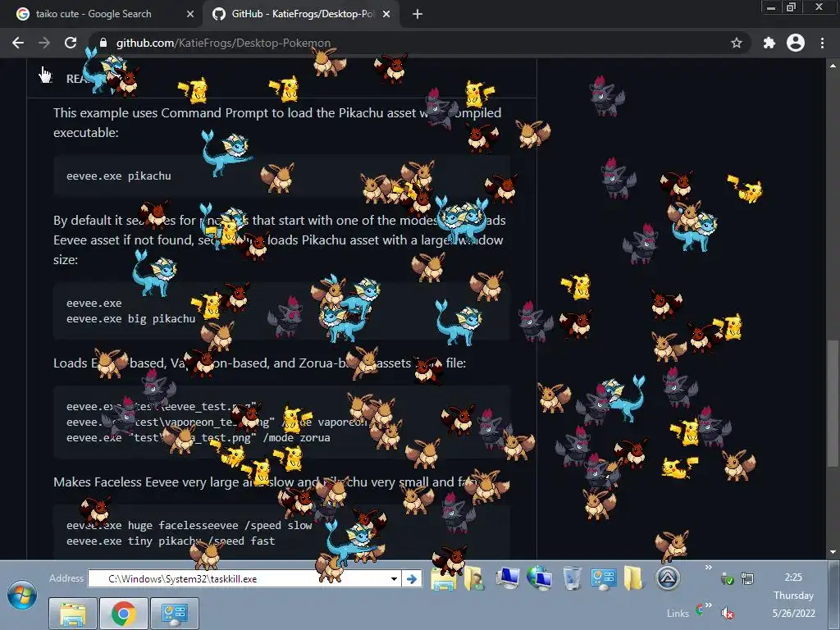The image size is (840, 630).
Task: Click the page scrollbar down arrow
Action: [833, 552]
